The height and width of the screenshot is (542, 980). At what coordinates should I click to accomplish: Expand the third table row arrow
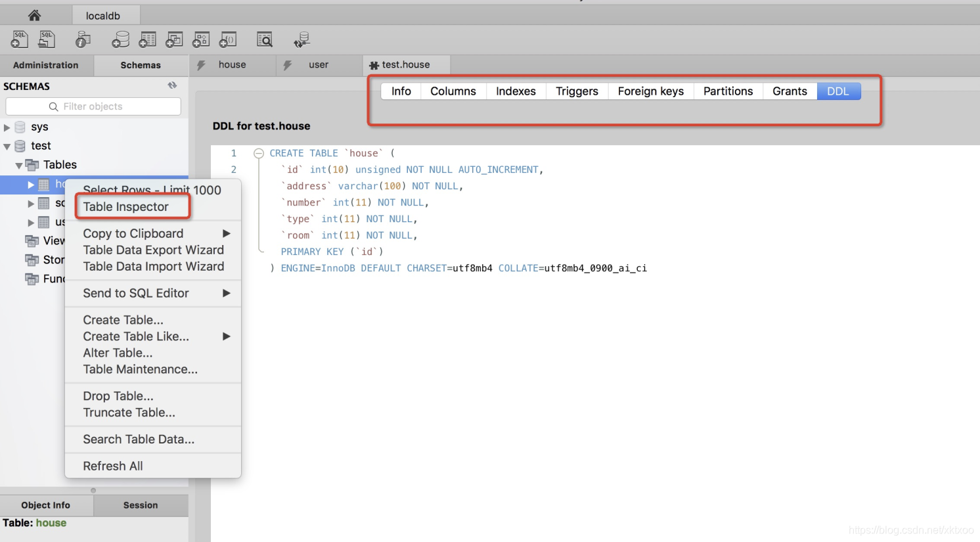coord(31,223)
